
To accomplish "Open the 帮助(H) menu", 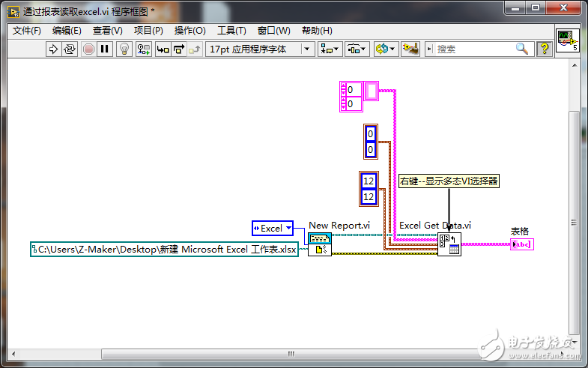I will point(317,31).
